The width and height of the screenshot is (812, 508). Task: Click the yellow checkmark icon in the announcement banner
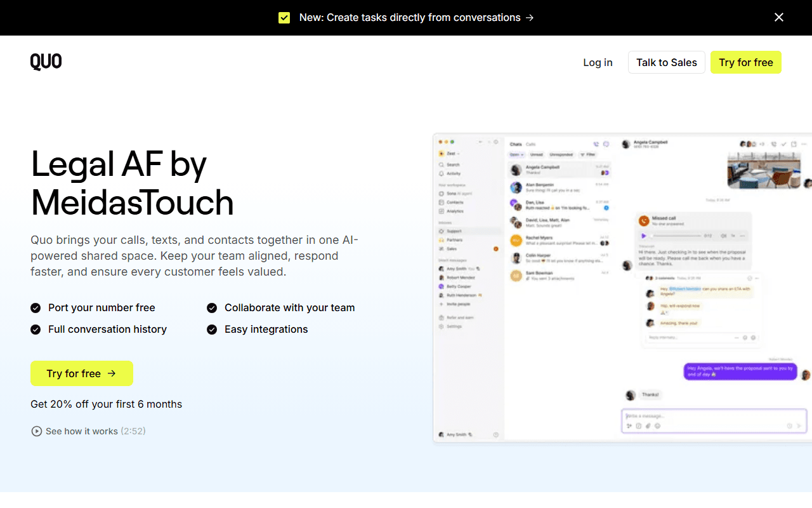[x=284, y=18]
